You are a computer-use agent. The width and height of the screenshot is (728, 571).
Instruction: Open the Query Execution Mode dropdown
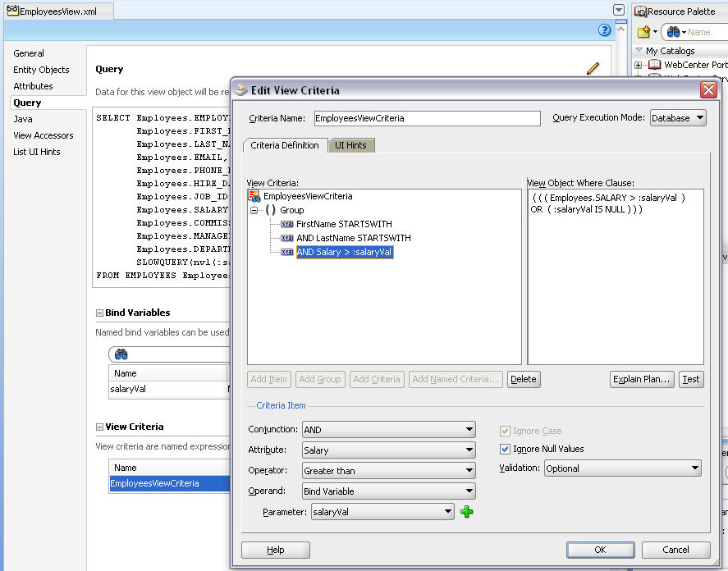tap(678, 118)
